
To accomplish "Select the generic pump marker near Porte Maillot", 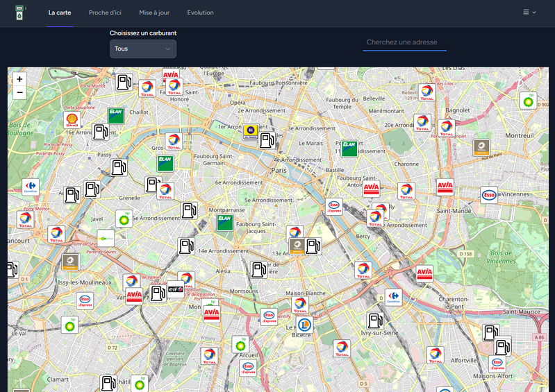I will click(124, 83).
